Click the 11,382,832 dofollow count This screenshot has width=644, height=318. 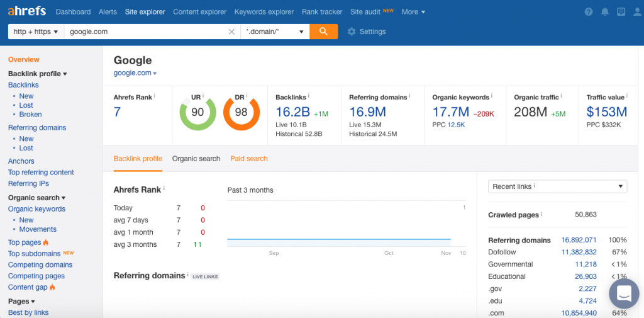(579, 252)
